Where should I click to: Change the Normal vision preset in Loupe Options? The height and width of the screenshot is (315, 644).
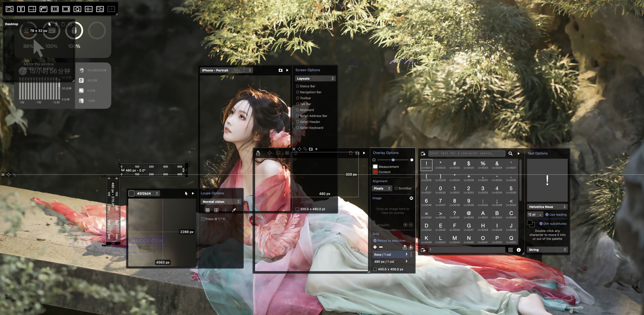[x=221, y=202]
